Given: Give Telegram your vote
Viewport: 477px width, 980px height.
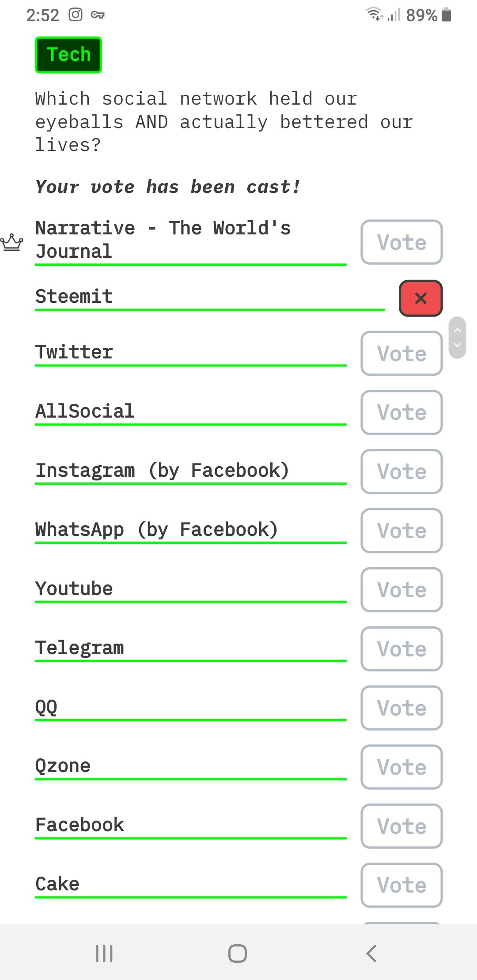Looking at the screenshot, I should click(x=401, y=649).
